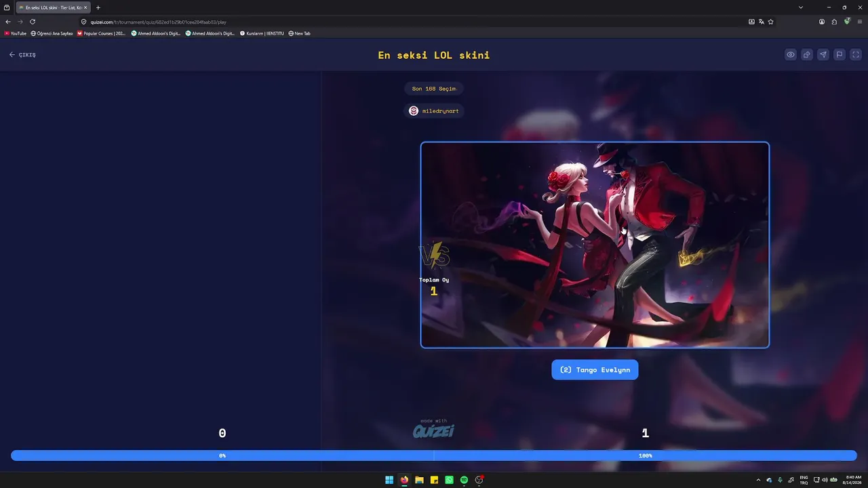The image size is (868, 488).
Task: Close the En seksi LOL skini tab
Action: (x=85, y=7)
